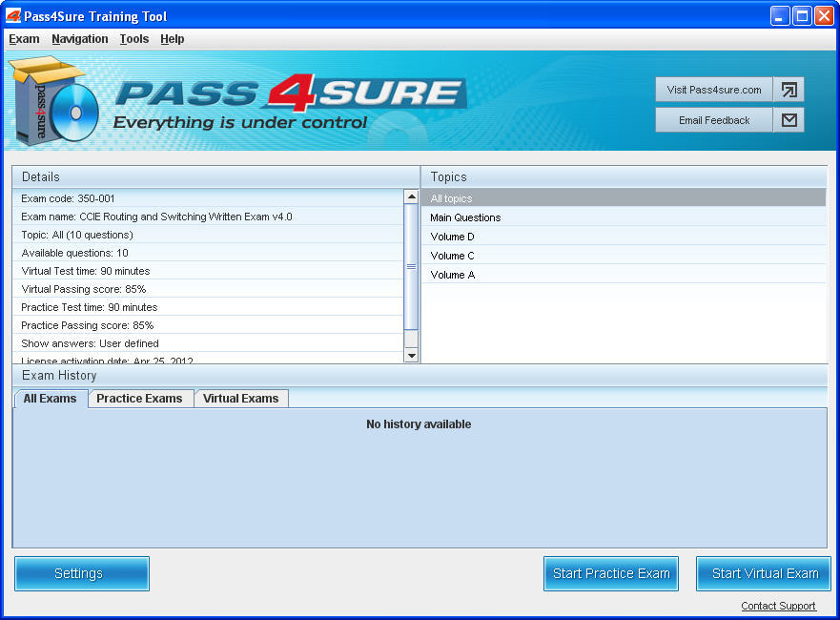The width and height of the screenshot is (840, 620).
Task: Click the Pass4Sure app icon in title bar
Action: 12,16
